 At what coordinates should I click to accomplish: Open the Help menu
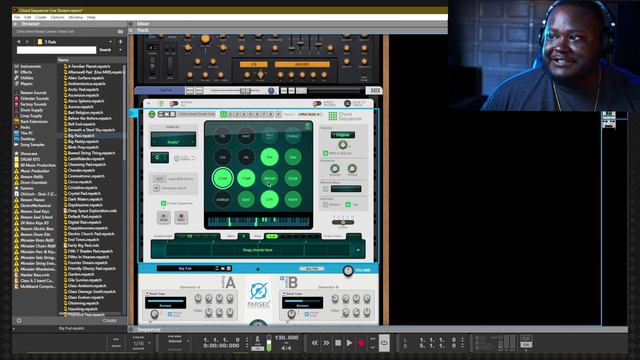91,18
